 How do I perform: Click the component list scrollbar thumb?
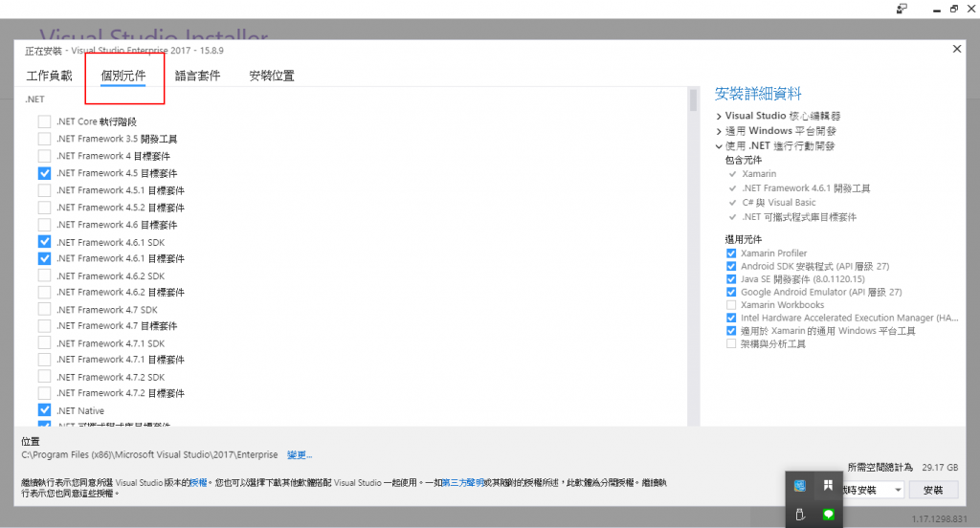point(693,100)
